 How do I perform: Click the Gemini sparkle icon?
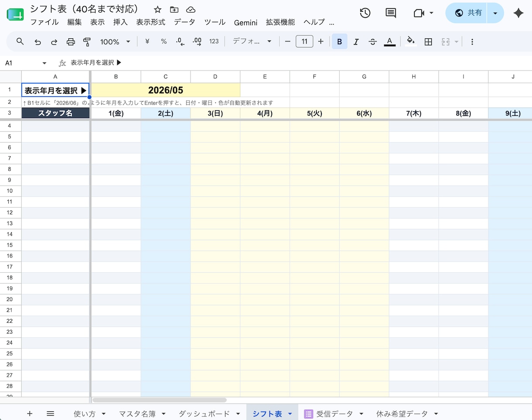pyautogui.click(x=518, y=13)
